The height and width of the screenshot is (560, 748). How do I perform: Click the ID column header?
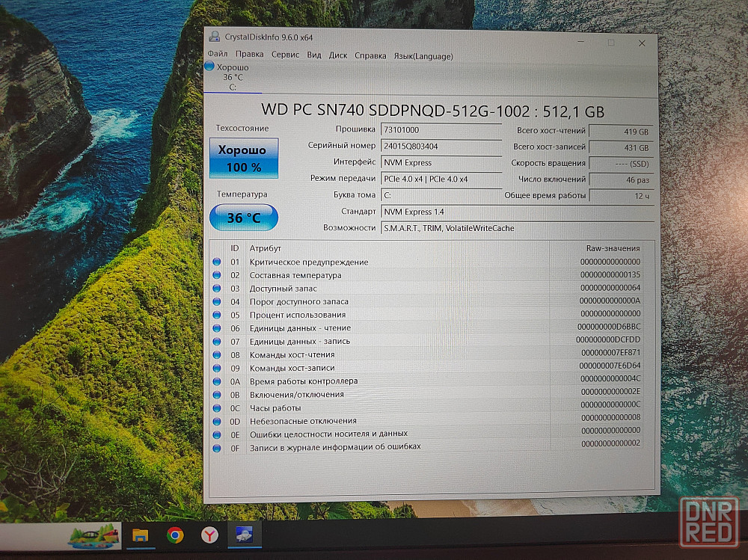tap(235, 248)
